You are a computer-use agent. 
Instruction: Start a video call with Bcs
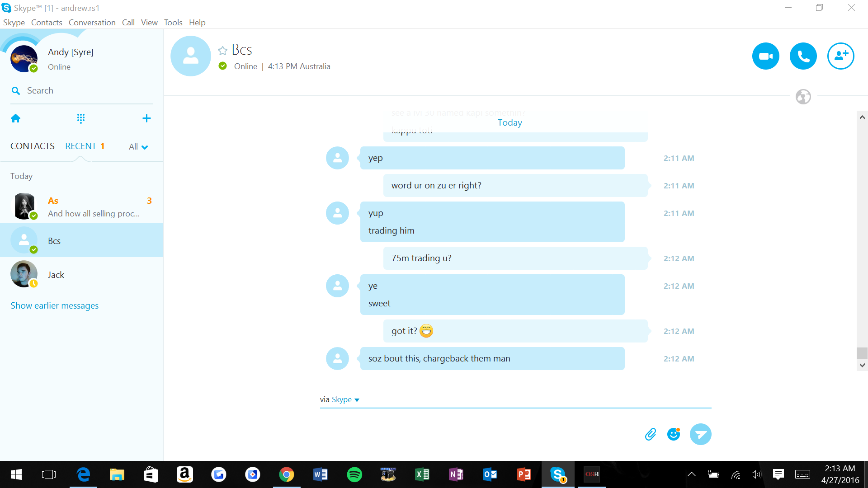765,56
